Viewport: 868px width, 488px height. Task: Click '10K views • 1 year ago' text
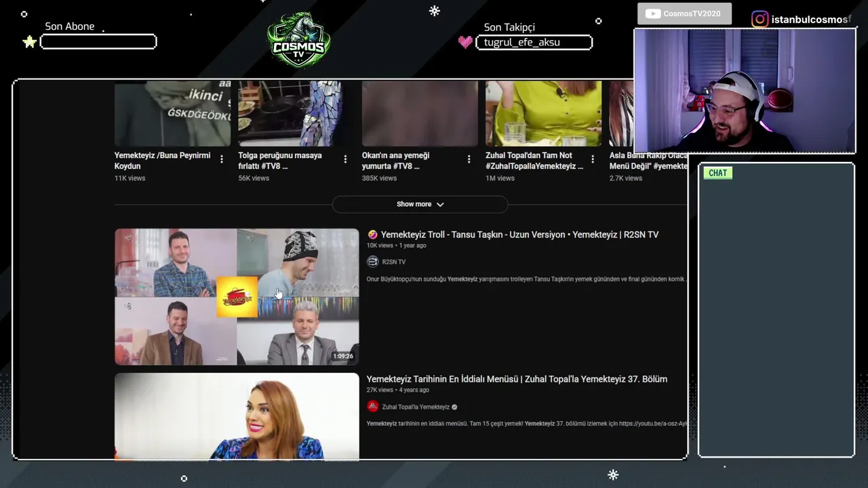click(397, 245)
